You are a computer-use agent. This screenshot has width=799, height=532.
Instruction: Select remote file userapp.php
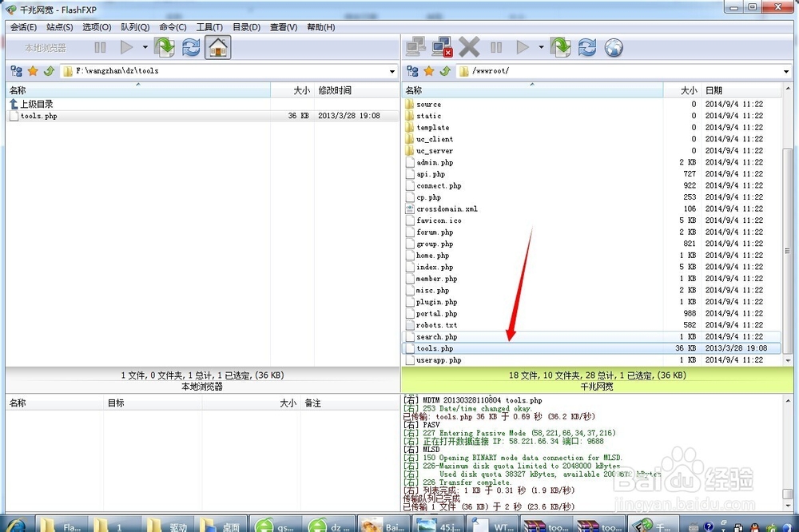[x=591, y=360]
